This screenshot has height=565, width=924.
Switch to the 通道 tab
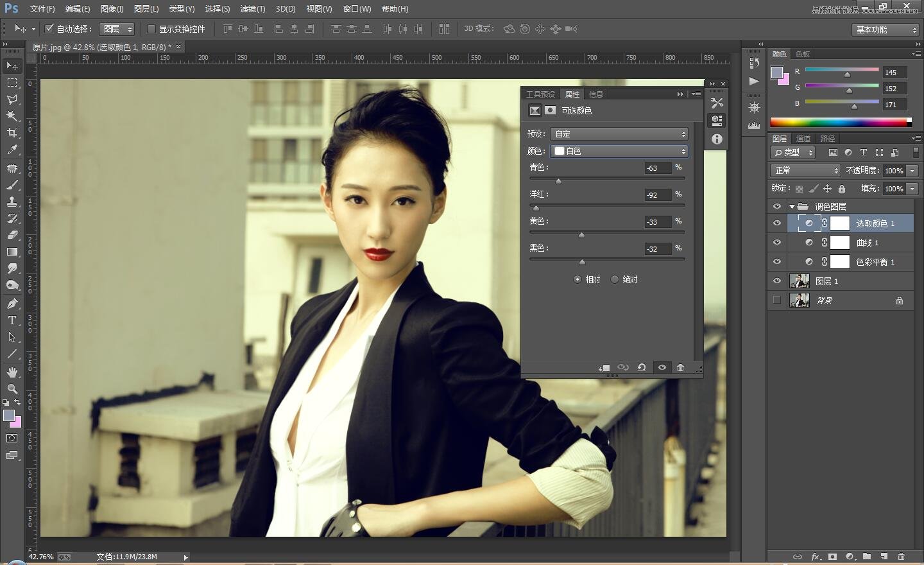(803, 139)
